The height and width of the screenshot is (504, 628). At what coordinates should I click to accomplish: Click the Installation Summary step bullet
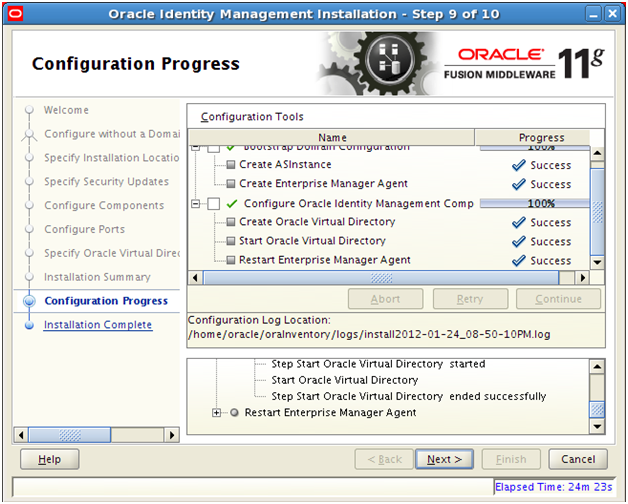29,277
